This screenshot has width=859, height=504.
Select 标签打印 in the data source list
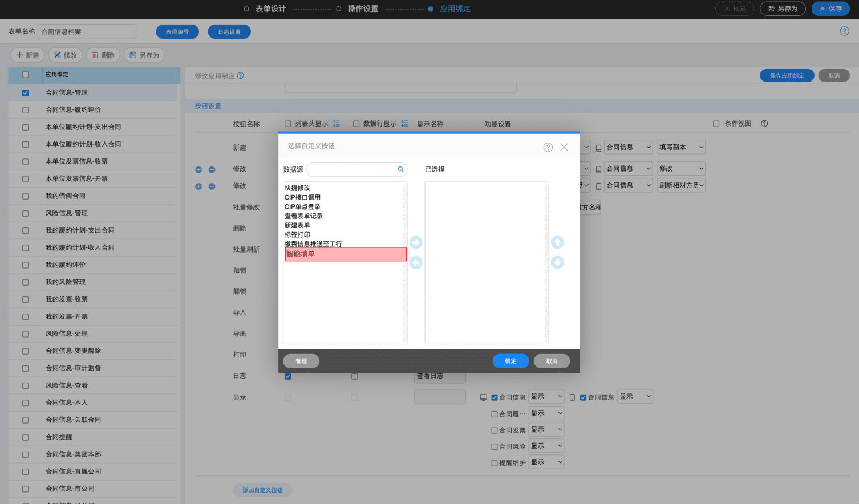pos(297,235)
